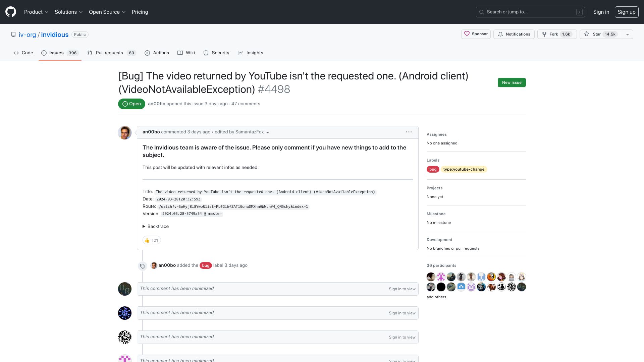Click Sign in to view third minimized comment
The image size is (644, 362).
coord(402,337)
